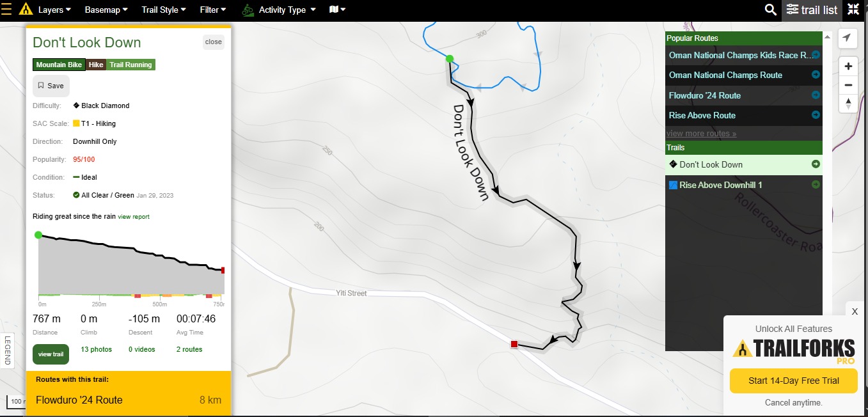This screenshot has width=868, height=417.
Task: Zoom out with the minus button
Action: coord(848,85)
